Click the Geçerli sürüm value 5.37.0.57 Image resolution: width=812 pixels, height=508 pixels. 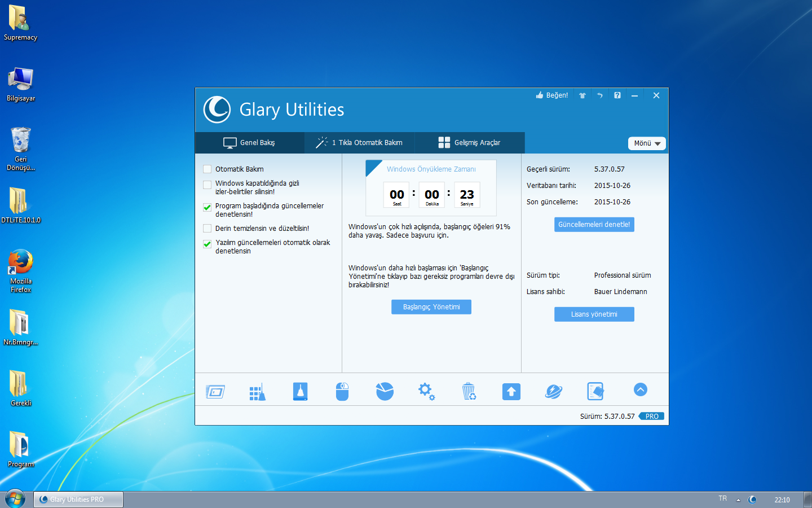coord(610,169)
